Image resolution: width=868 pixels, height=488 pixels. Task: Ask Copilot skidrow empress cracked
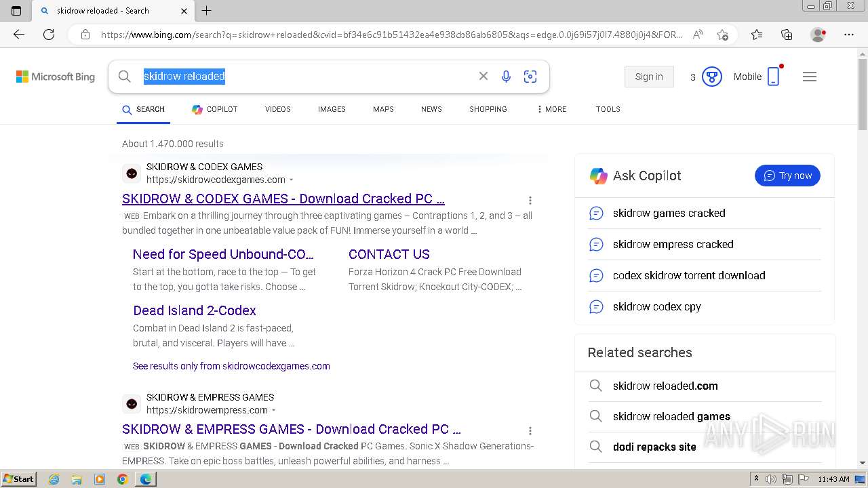pos(673,244)
